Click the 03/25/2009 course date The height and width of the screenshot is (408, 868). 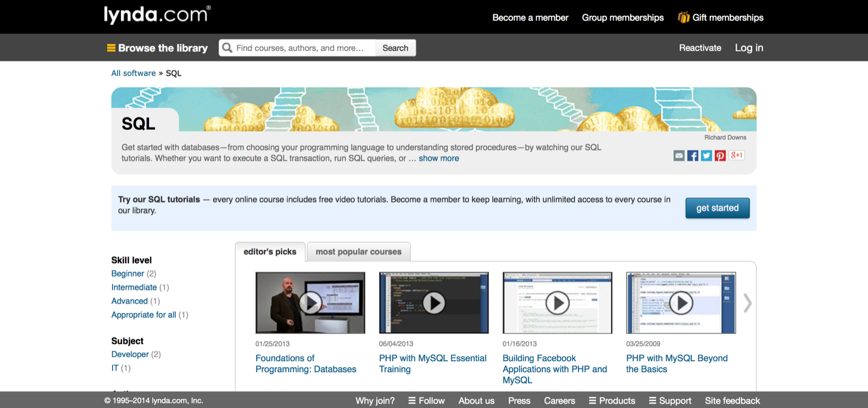click(643, 344)
